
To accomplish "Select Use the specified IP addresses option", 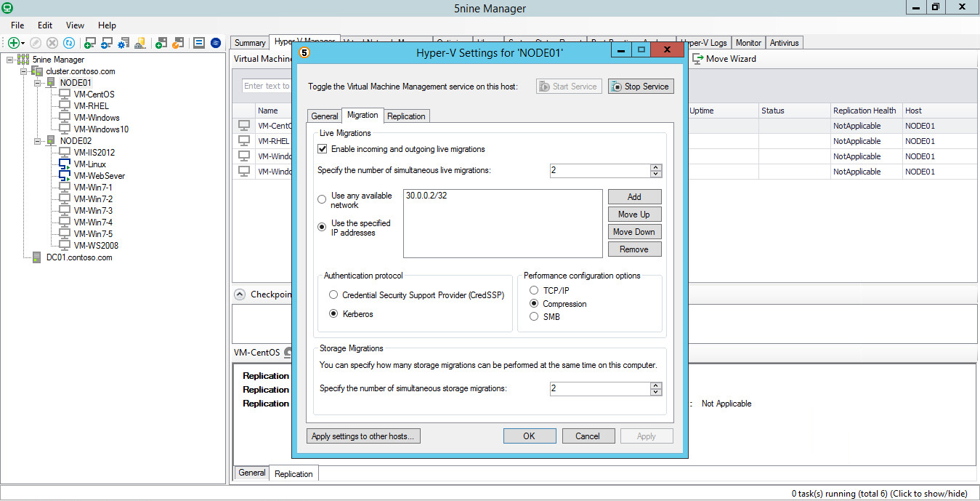I will [323, 227].
